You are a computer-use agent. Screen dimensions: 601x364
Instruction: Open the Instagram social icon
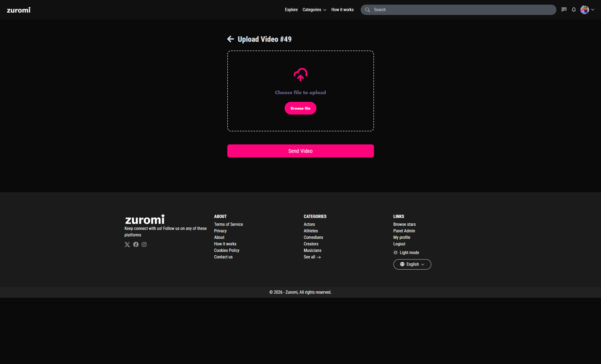[x=144, y=245]
